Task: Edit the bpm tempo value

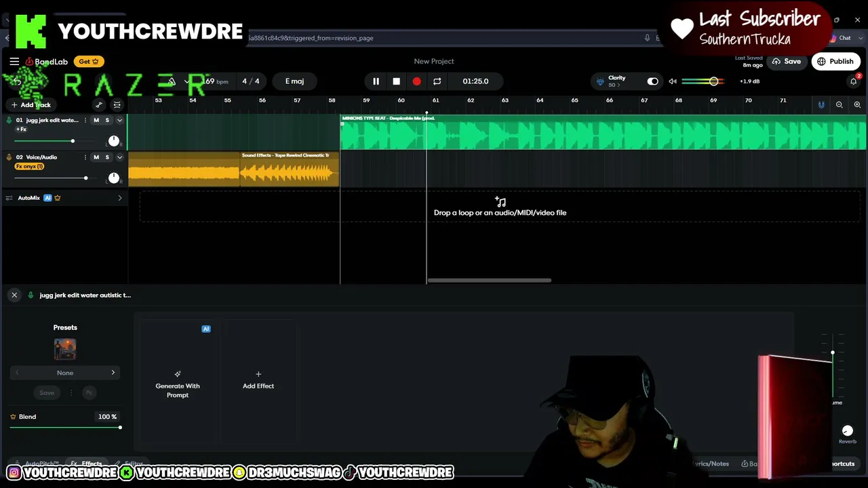Action: pos(216,81)
